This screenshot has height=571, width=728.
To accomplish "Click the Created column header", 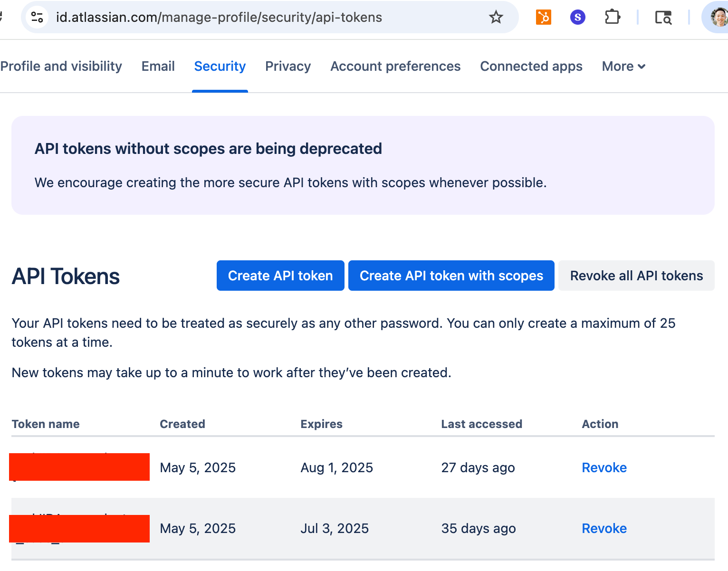I will (x=182, y=424).
